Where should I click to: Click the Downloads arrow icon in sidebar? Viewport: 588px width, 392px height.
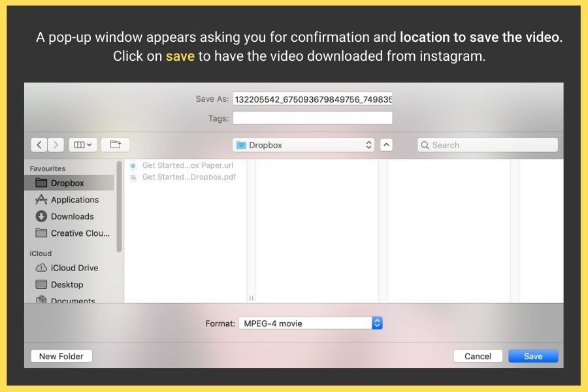tap(41, 216)
